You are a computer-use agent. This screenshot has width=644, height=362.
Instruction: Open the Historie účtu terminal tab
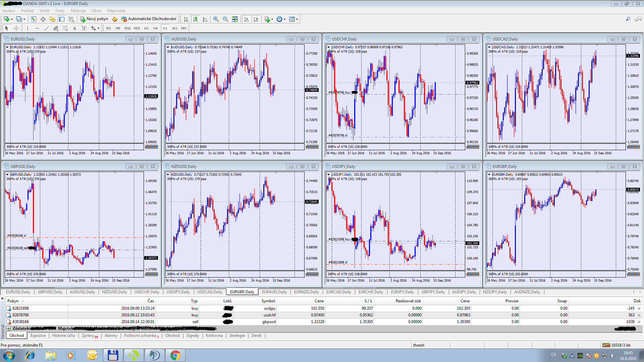click(64, 336)
